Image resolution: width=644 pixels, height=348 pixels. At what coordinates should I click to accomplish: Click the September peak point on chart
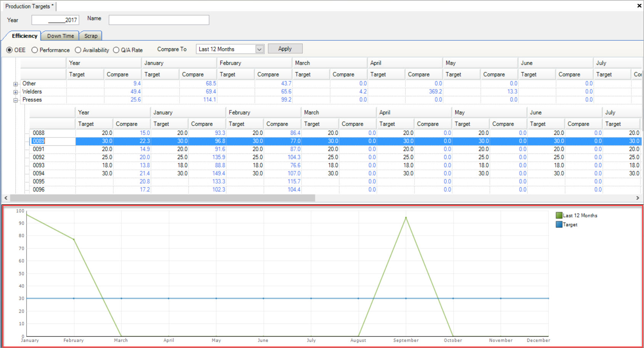[x=406, y=218]
